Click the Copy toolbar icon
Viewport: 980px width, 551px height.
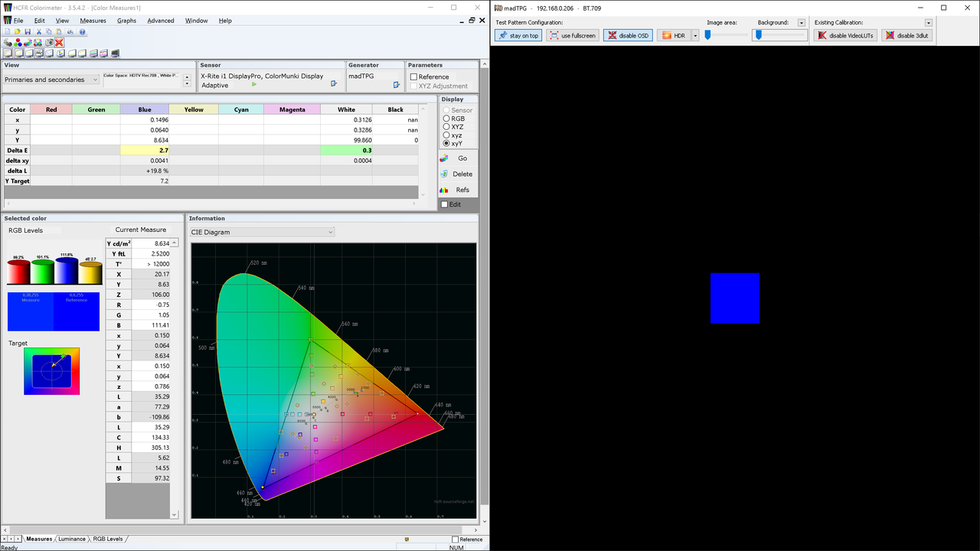49,31
